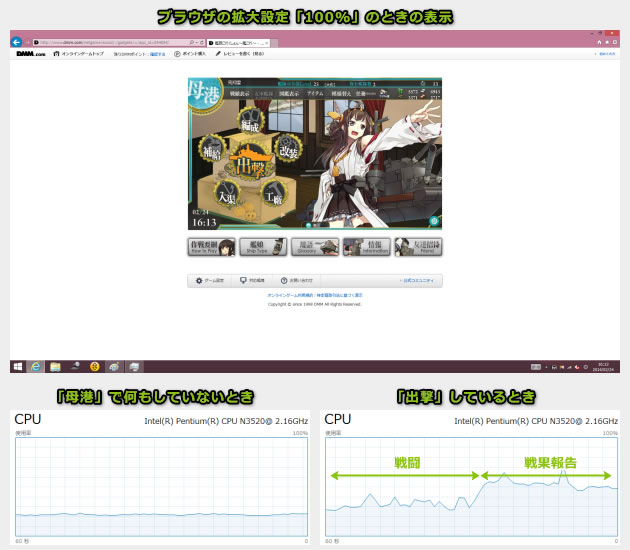Open the 公式コミュニティ link
Image resolution: width=630 pixels, height=550 pixels.
click(x=417, y=280)
